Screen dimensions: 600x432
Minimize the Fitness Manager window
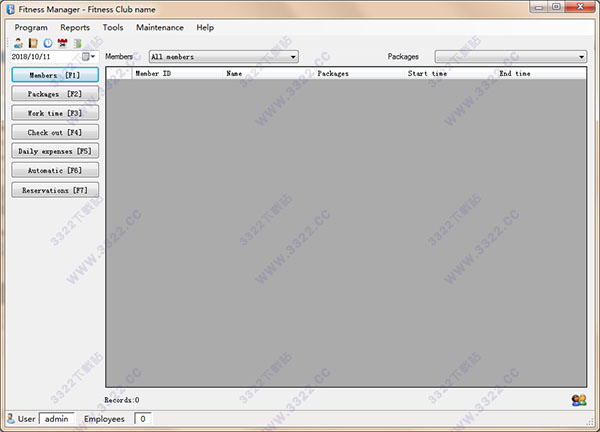tap(539, 7)
